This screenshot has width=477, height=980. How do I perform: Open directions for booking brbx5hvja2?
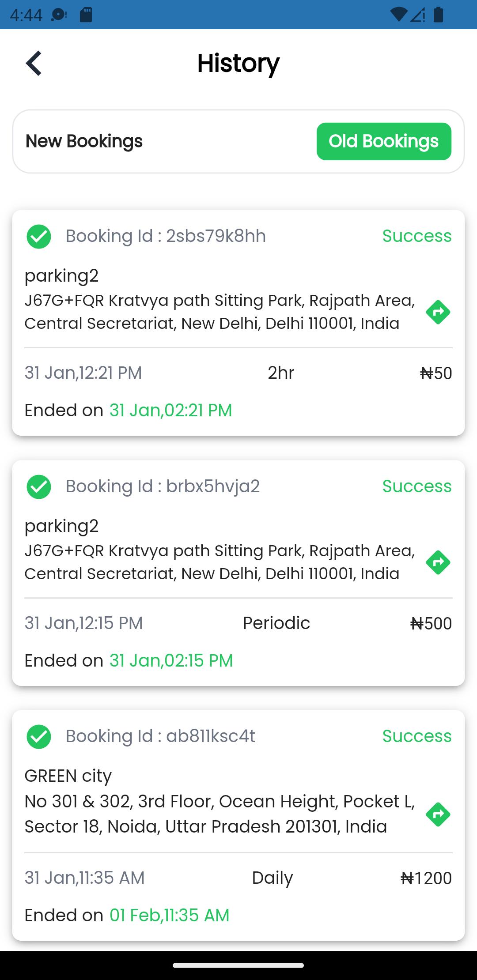tap(438, 562)
